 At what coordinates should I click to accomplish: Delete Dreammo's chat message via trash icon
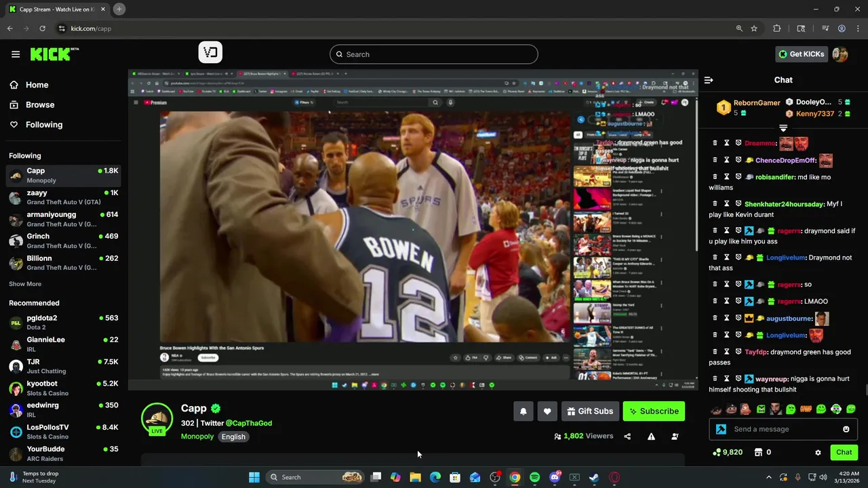pyautogui.click(x=715, y=143)
